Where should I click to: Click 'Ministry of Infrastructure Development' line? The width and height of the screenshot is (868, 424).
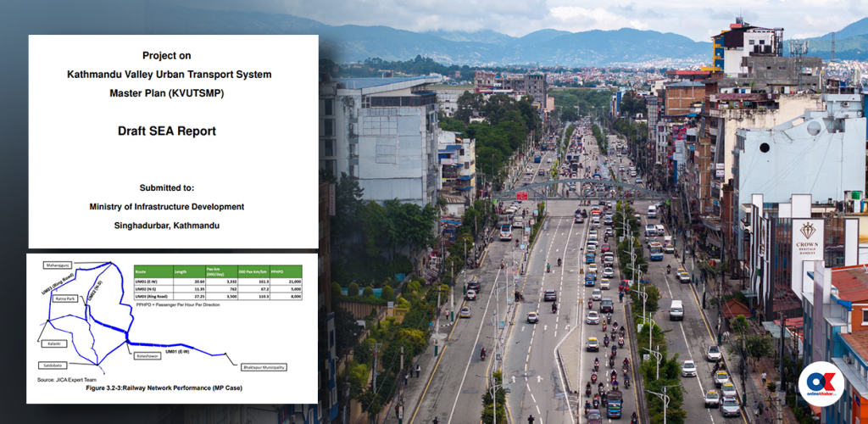click(167, 206)
